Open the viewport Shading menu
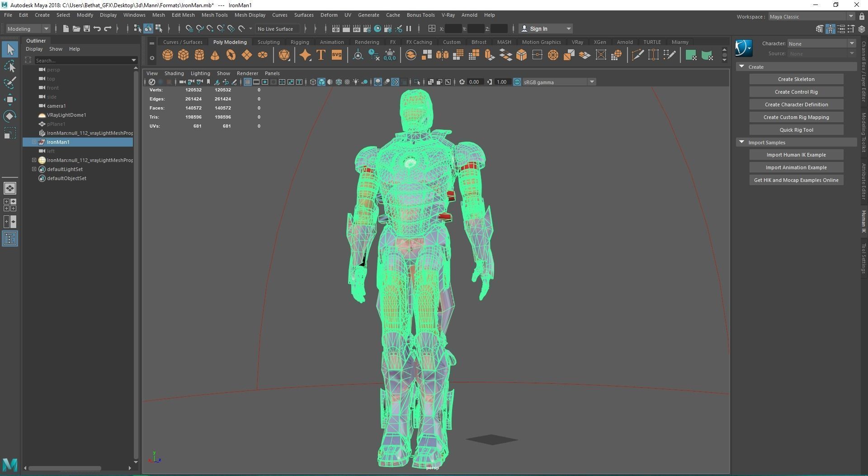The height and width of the screenshot is (476, 868). pos(174,73)
